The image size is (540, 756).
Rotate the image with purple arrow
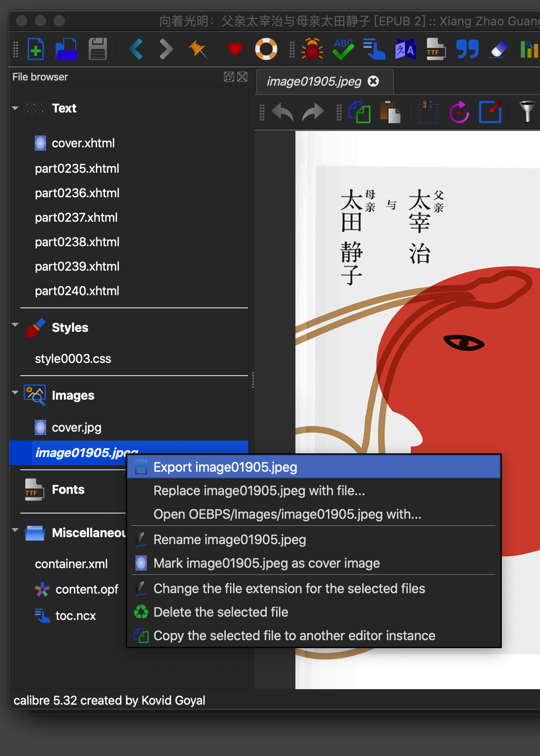tap(459, 113)
